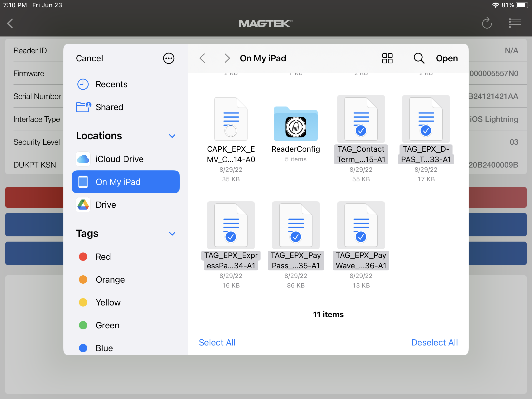Tap the Serial Number row label
Image resolution: width=532 pixels, height=399 pixels.
(37, 96)
